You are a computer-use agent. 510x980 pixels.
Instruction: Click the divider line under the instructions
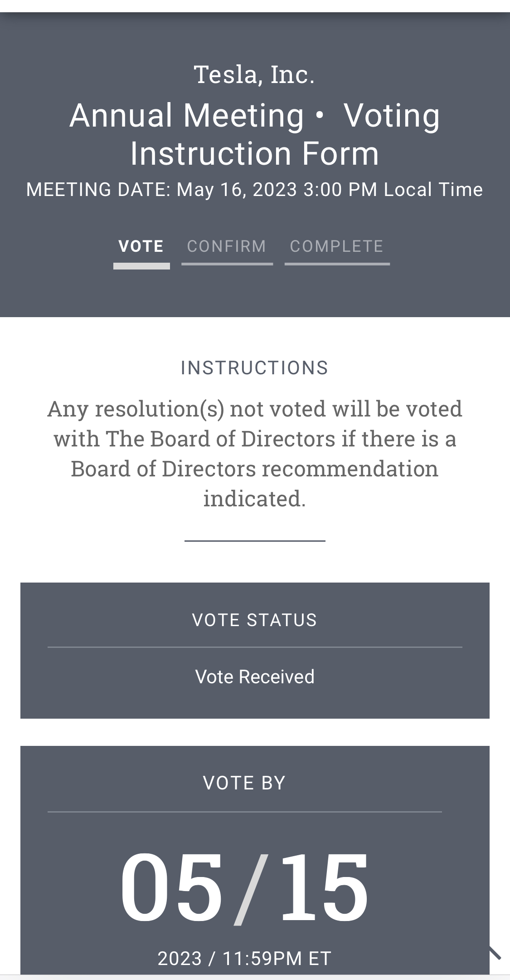[x=255, y=541]
